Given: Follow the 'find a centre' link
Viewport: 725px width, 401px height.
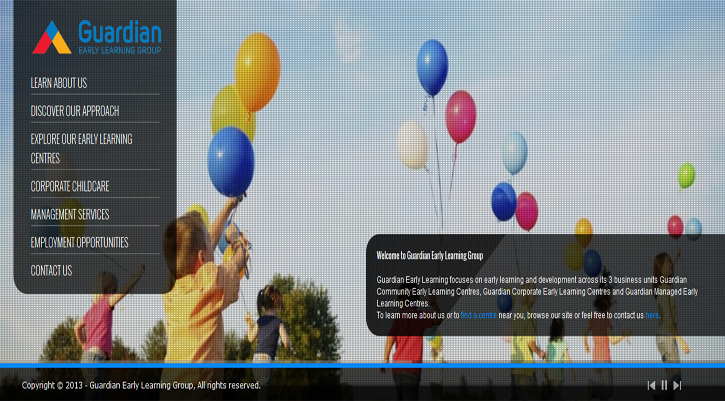Looking at the screenshot, I should [478, 315].
